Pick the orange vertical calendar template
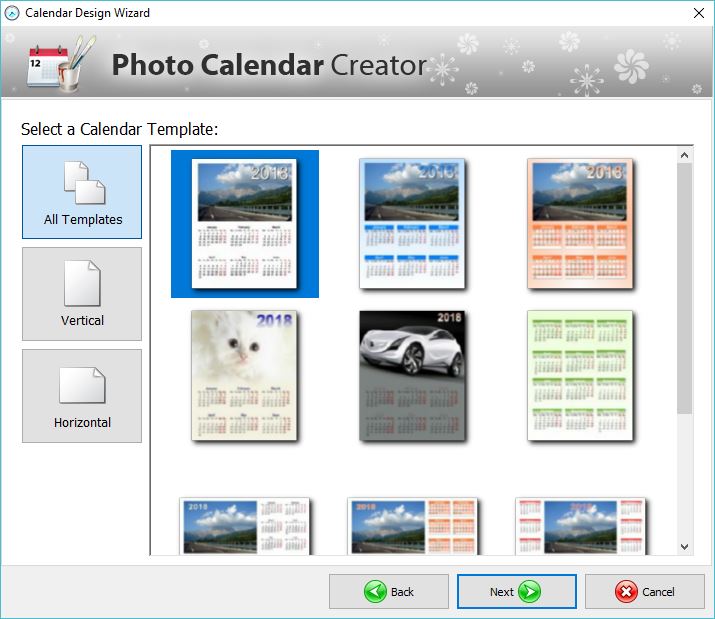This screenshot has width=715, height=619. coord(580,224)
